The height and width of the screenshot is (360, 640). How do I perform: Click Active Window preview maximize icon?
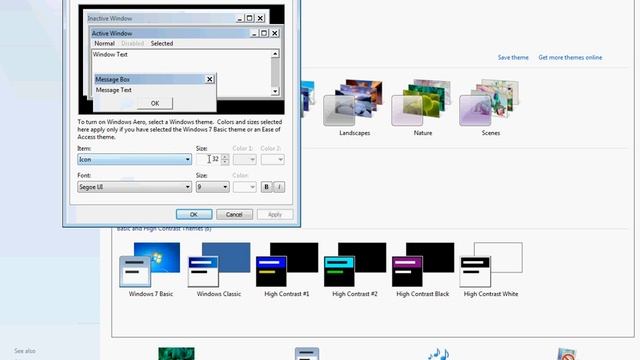264,33
